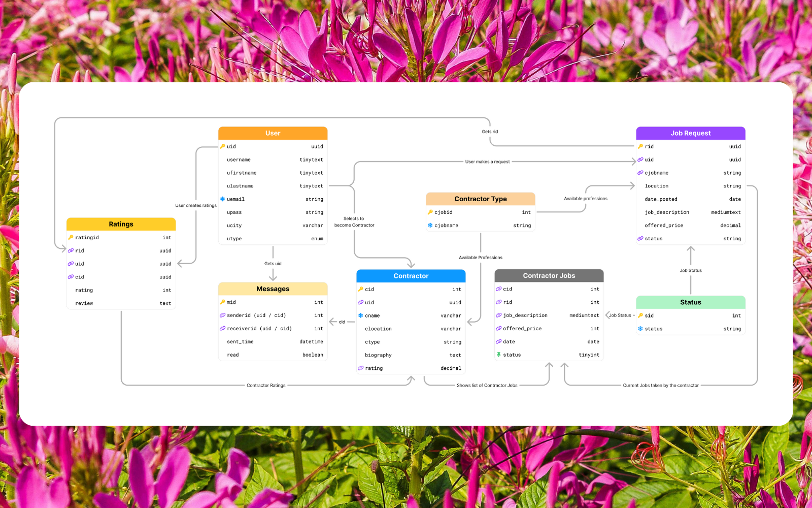This screenshot has height=508, width=812.
Task: Select the 'Current Jobs taken by the contractor' label
Action: click(x=660, y=386)
